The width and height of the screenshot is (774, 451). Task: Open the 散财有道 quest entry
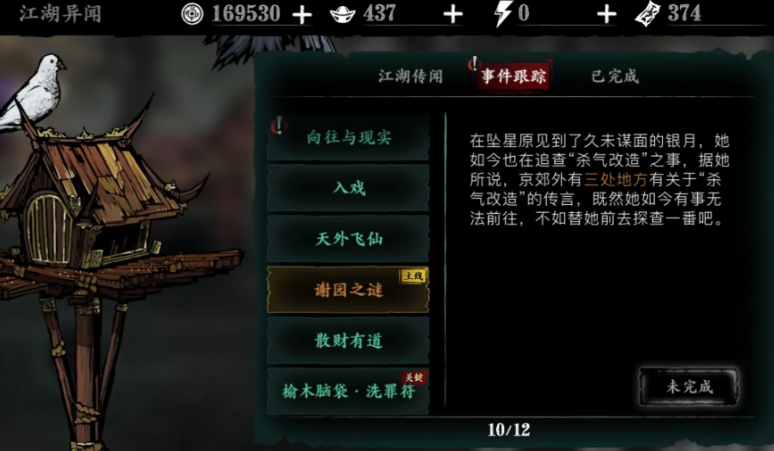(348, 340)
